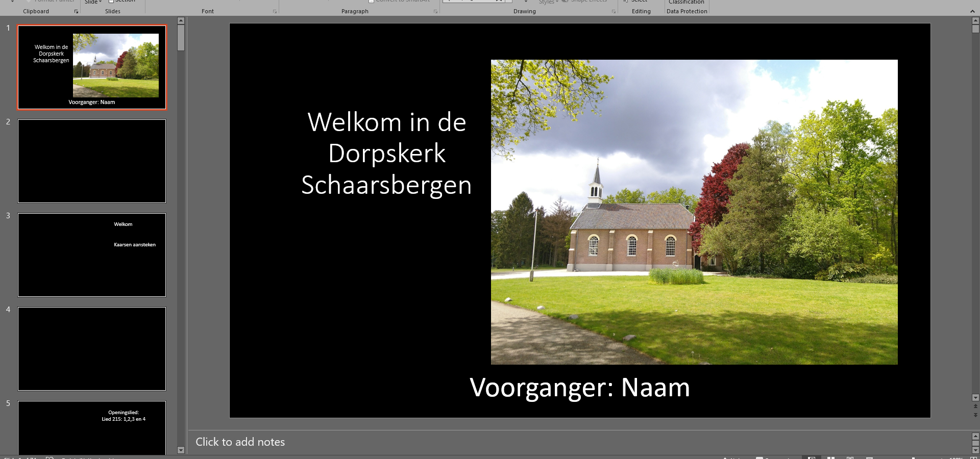The width and height of the screenshot is (980, 459).
Task: Select the church photo on the slide
Action: [694, 212]
